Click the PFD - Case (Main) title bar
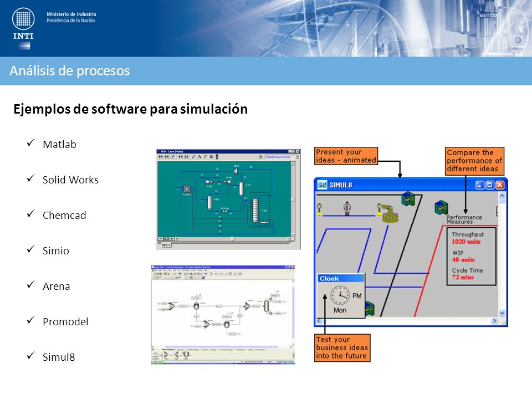 (x=228, y=151)
